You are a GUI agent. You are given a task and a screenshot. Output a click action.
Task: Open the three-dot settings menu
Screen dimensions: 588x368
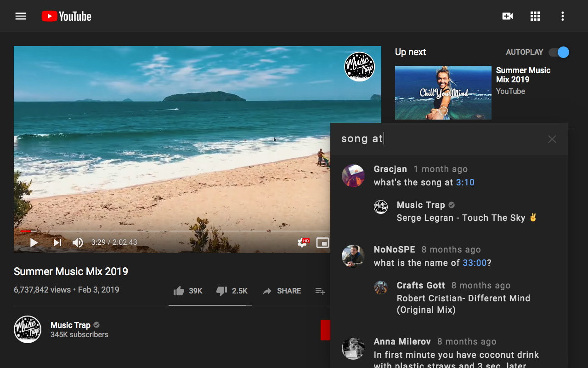click(563, 16)
